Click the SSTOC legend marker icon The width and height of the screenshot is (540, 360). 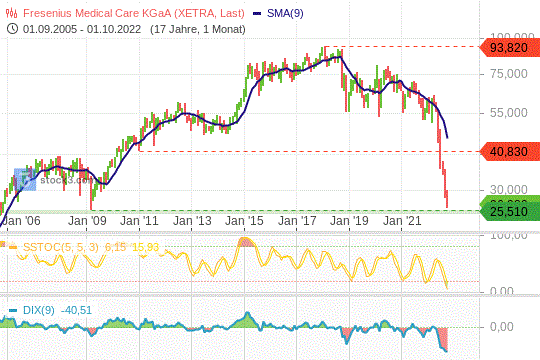click(x=13, y=247)
